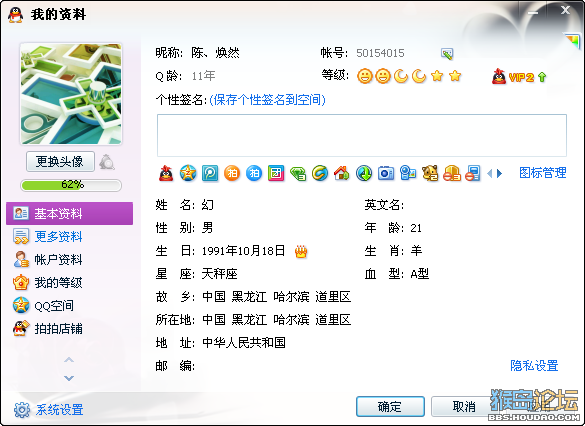Click inside the 个性签名 text box
585x426 pixels.
(362, 135)
